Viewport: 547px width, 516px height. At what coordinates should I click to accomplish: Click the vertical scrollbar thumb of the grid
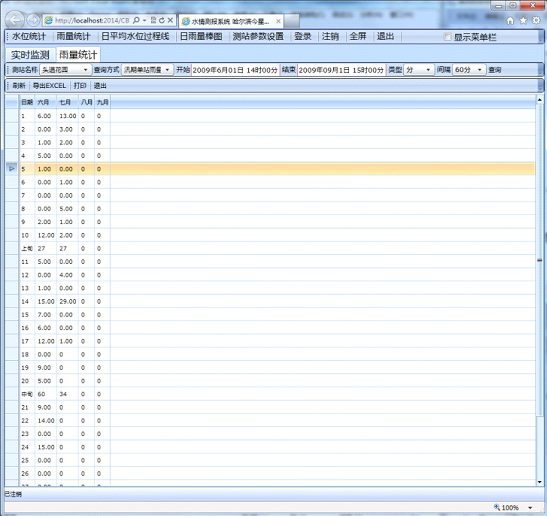(540, 260)
